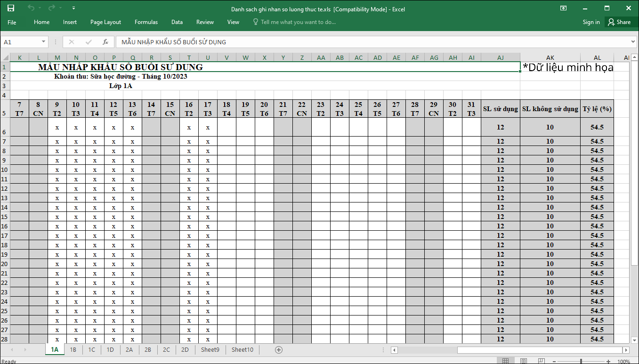Open Ribbon Display Options icon
This screenshot has height=364, width=639.
563,8
